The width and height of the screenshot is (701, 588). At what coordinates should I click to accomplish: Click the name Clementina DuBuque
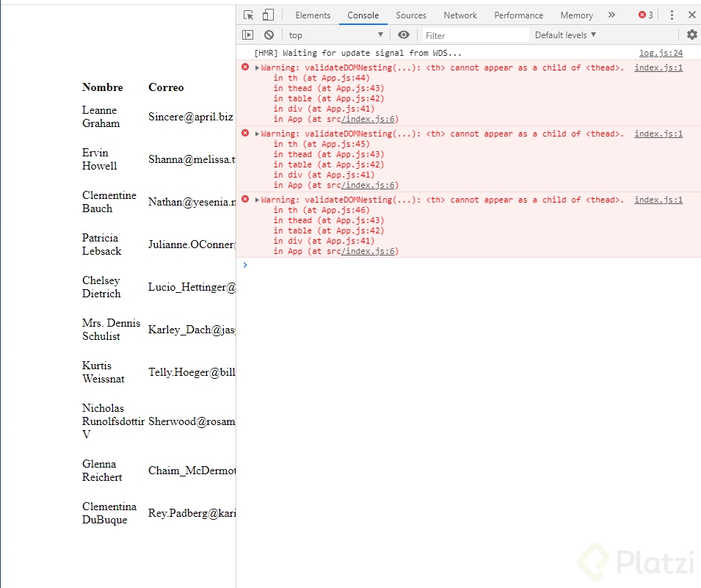(x=109, y=513)
